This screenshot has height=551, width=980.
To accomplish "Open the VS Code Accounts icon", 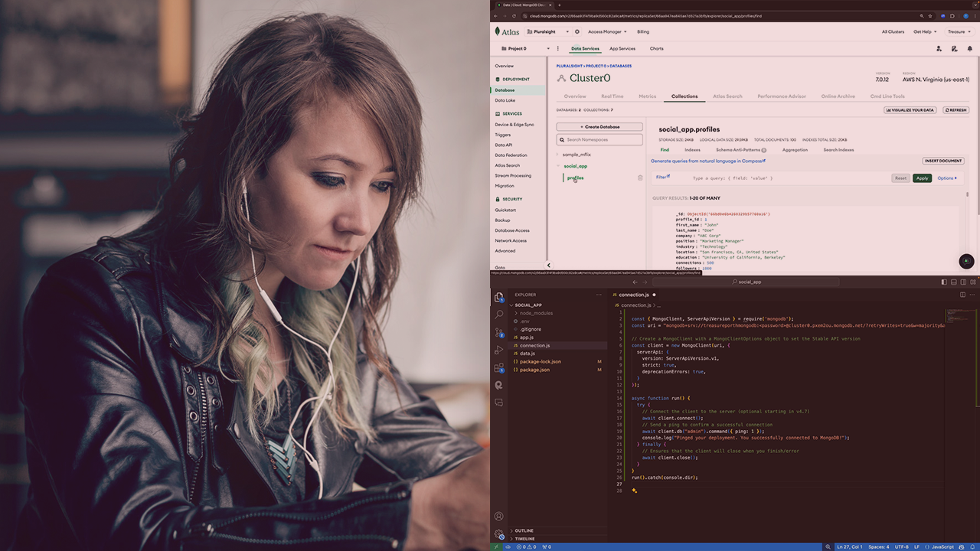I will click(499, 517).
